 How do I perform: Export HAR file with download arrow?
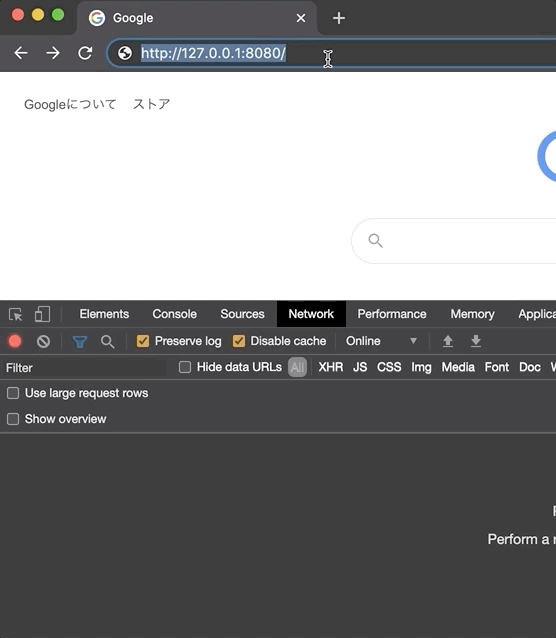click(x=476, y=341)
